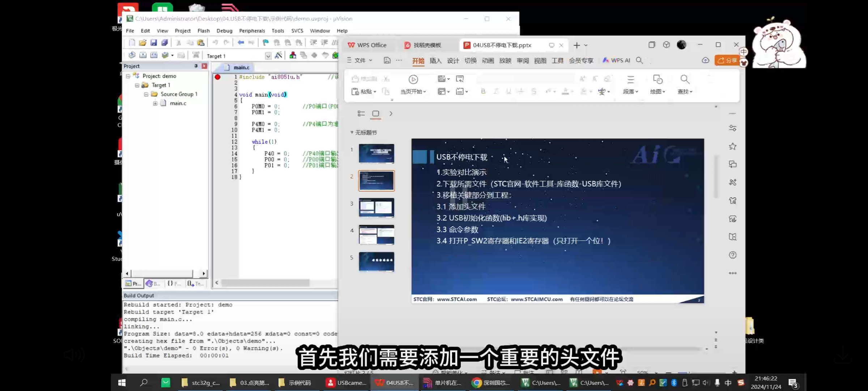Open the 示例代码 folder taskbar item
Image resolution: width=868 pixels, height=391 pixels.
295,382
